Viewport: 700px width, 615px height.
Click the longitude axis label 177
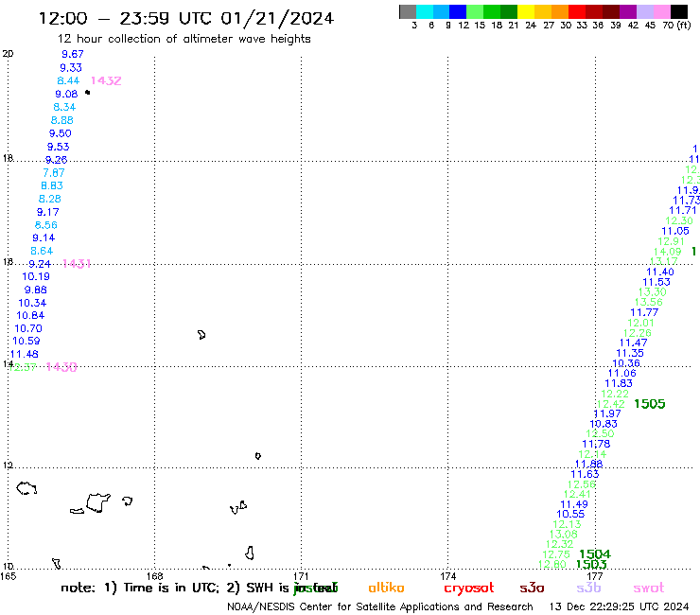pos(595,576)
